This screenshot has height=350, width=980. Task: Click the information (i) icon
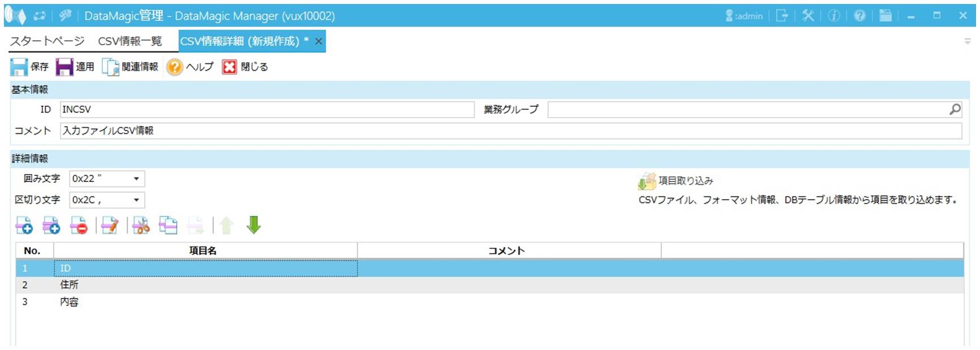point(834,16)
